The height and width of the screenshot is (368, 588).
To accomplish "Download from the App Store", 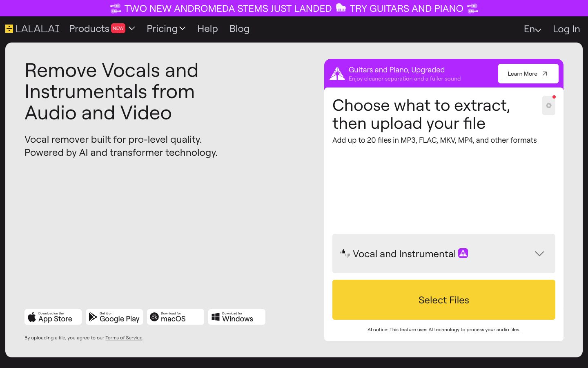I will (x=53, y=317).
